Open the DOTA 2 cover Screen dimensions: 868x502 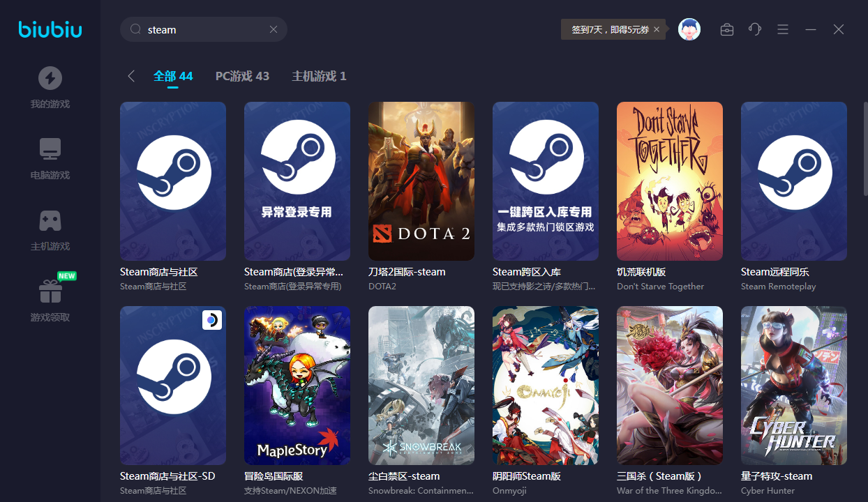(421, 181)
